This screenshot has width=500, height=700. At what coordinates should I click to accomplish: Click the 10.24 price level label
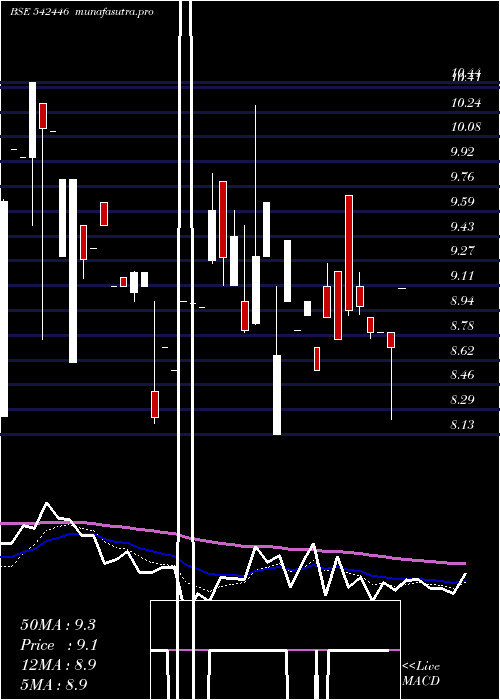point(466,103)
